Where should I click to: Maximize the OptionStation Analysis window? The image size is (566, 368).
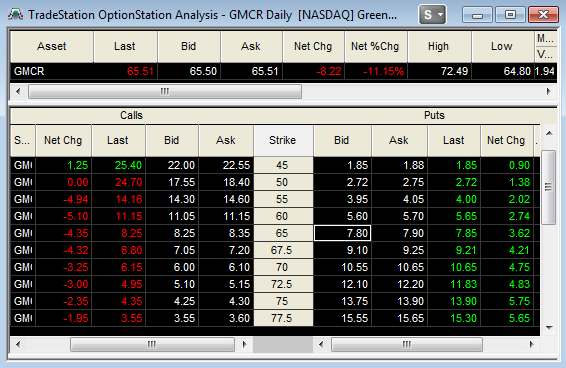click(x=510, y=15)
